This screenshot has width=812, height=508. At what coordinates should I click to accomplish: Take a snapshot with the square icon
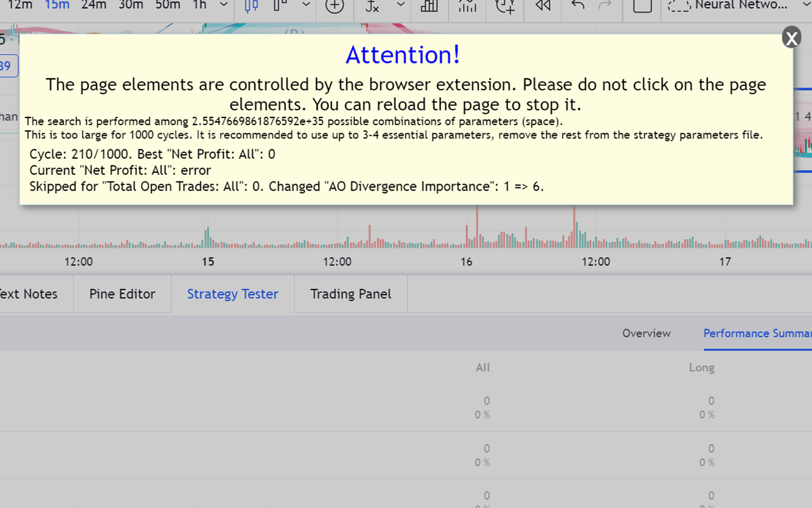tap(642, 6)
